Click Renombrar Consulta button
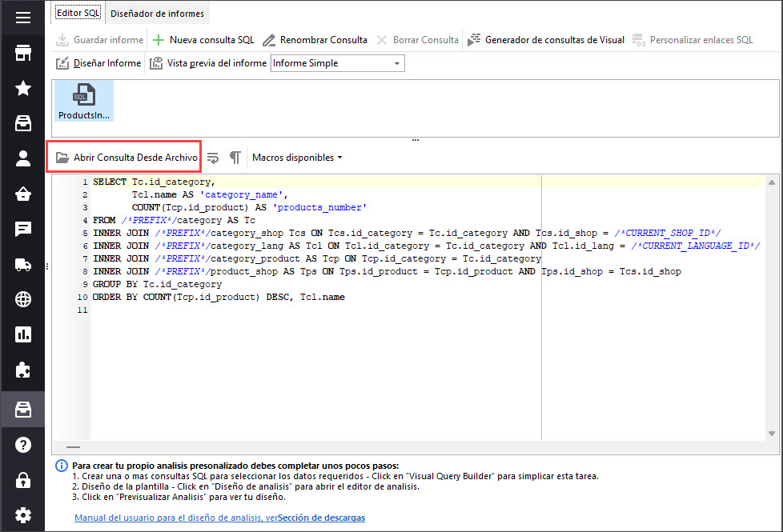783x532 pixels. [x=315, y=40]
